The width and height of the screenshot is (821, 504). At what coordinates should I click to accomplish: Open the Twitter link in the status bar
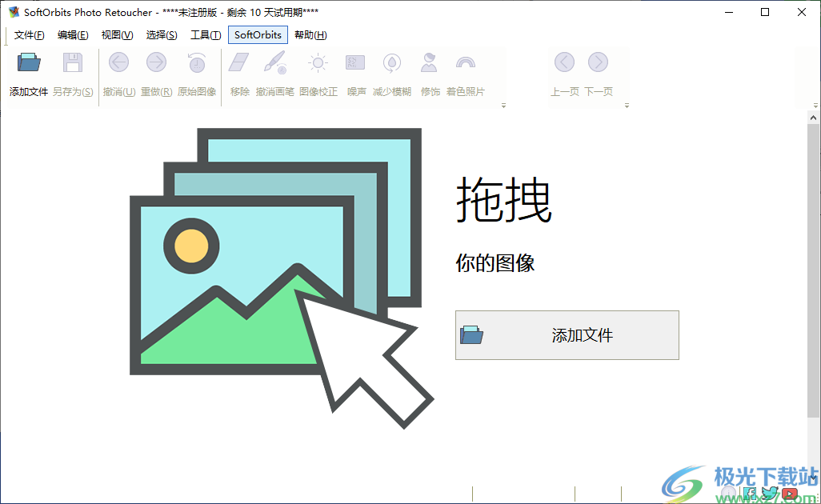[x=769, y=492]
